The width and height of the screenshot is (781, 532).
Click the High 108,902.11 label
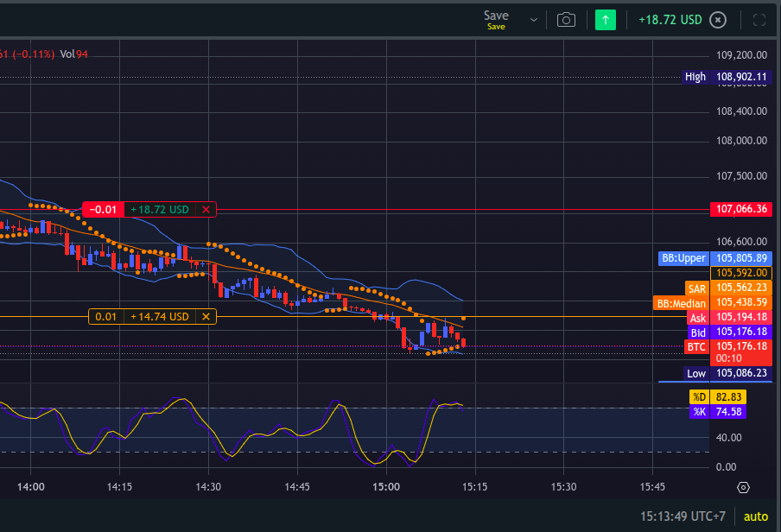pos(727,77)
